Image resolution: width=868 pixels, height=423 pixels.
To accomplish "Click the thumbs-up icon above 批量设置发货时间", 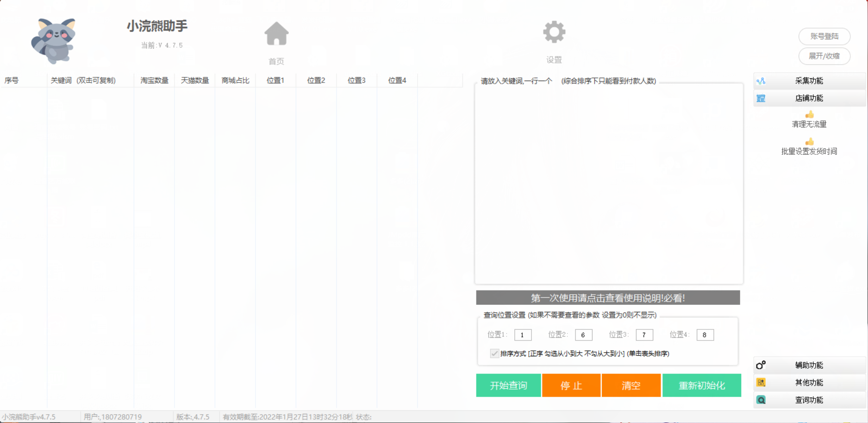I will tap(809, 142).
